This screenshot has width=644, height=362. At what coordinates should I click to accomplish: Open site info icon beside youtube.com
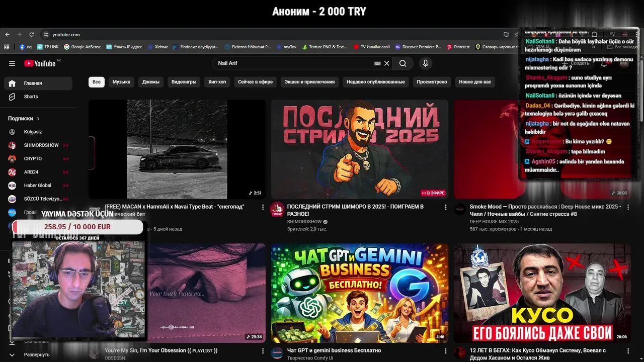46,35
